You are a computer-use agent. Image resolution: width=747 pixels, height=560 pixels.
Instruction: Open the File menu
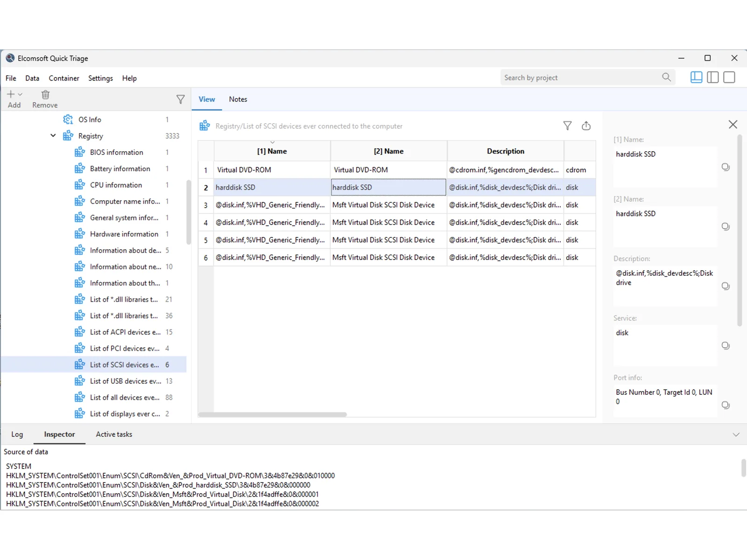tap(11, 78)
